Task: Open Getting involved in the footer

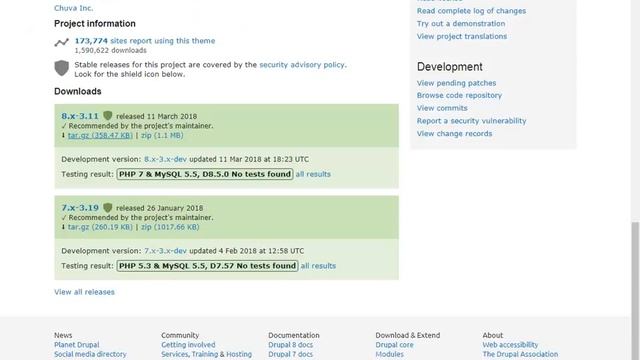Action: coord(188,345)
